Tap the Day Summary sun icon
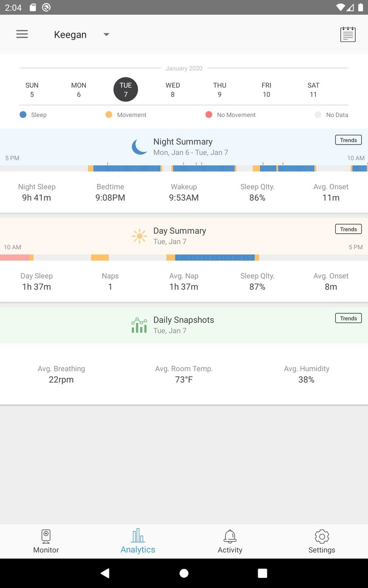The width and height of the screenshot is (368, 588). [139, 236]
